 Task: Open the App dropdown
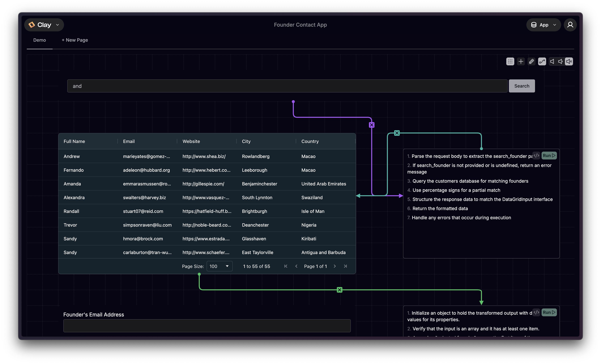pyautogui.click(x=543, y=25)
